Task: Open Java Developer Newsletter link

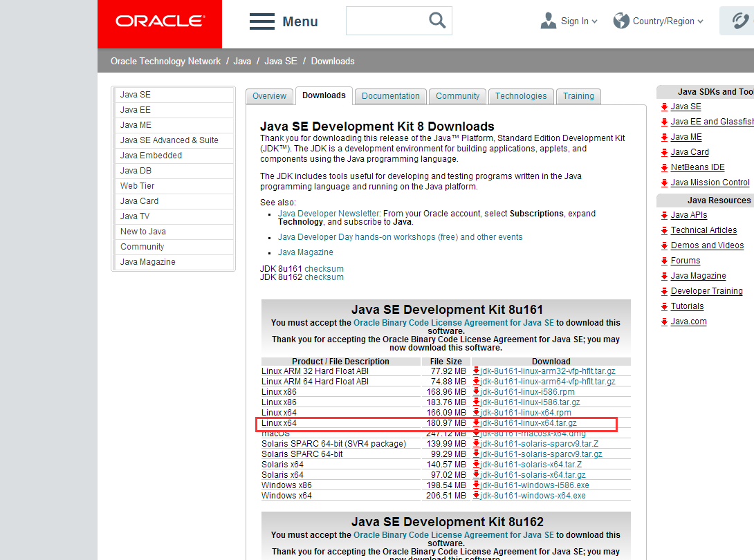Action: coord(329,214)
